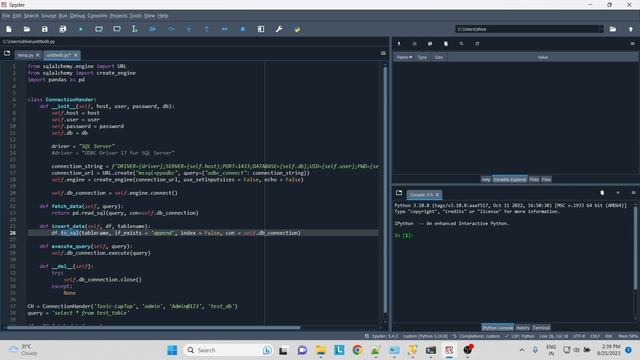This screenshot has width=640, height=360.
Task: Search variable names and types icon
Action: tap(461, 44)
